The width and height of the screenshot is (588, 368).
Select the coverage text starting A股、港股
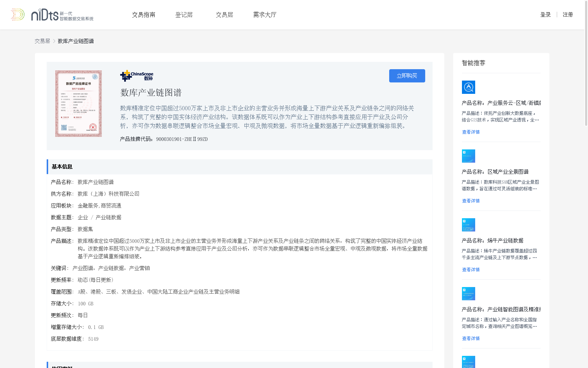click(158, 292)
